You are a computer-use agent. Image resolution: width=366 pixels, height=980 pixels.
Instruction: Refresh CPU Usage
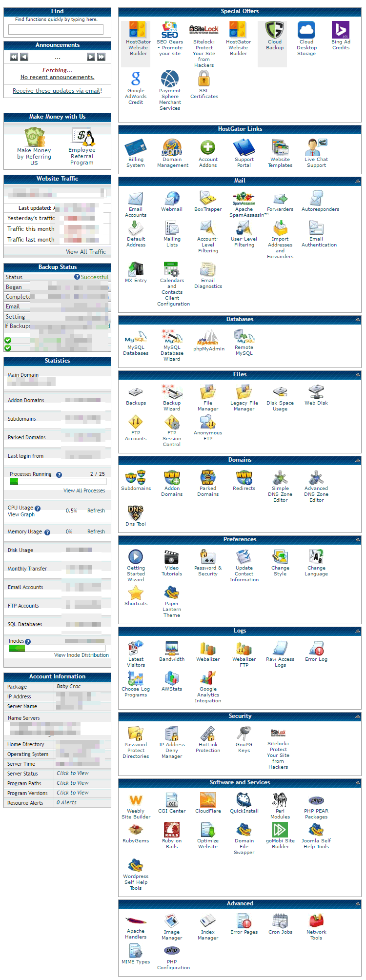96,510
